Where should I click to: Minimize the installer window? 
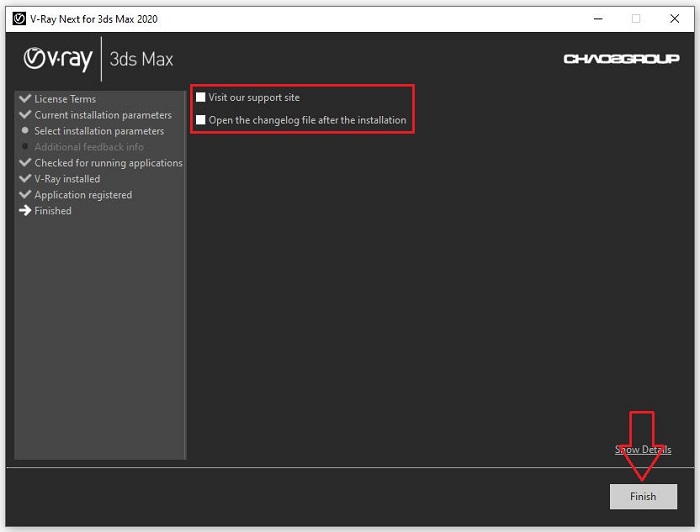tap(598, 19)
